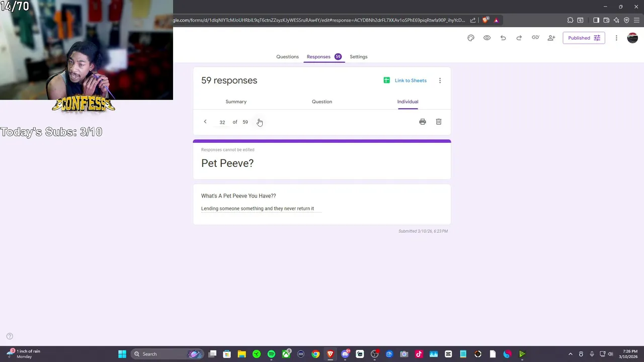Open the weather widget showing rain

pyautogui.click(x=24, y=354)
